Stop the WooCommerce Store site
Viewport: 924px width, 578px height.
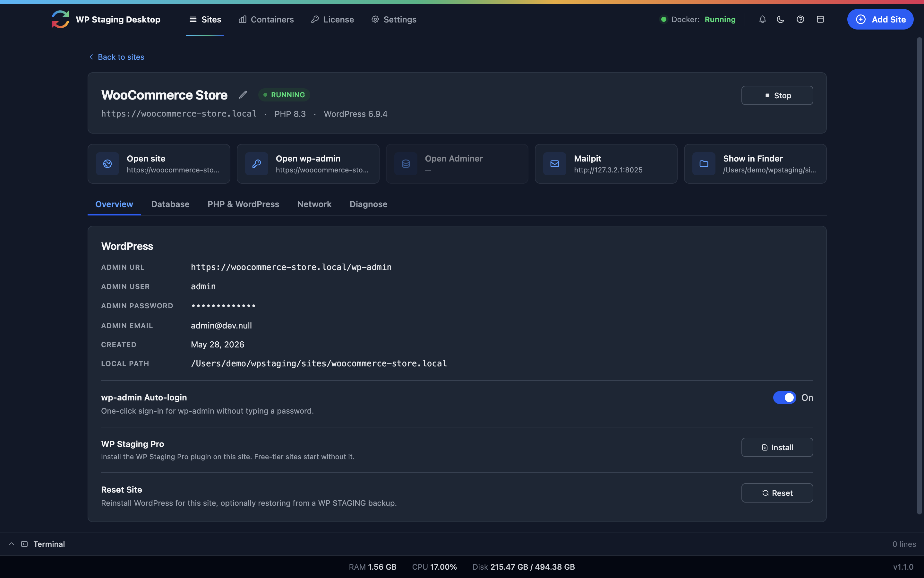(x=777, y=95)
